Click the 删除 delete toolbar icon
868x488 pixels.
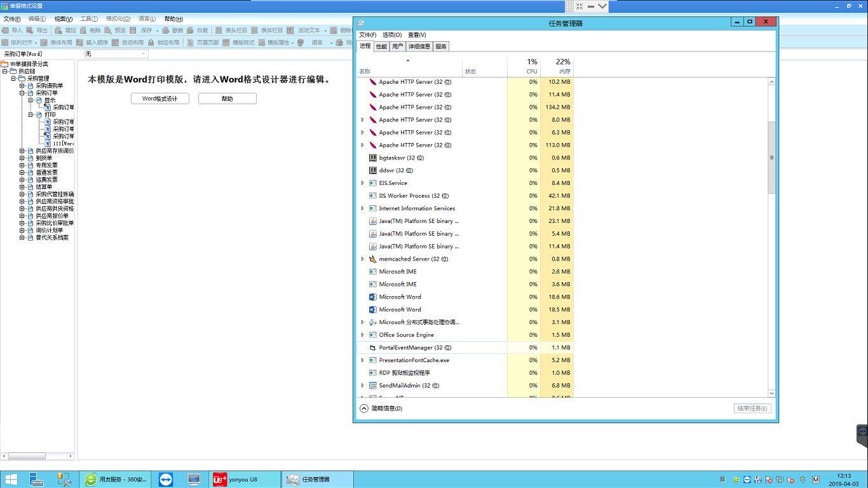click(x=83, y=30)
